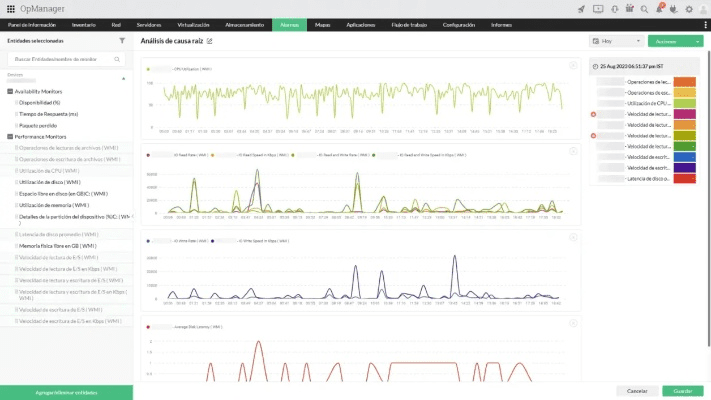Click the filter icon beside Entidades seleccionadas
The width and height of the screenshot is (711, 400).
point(122,41)
